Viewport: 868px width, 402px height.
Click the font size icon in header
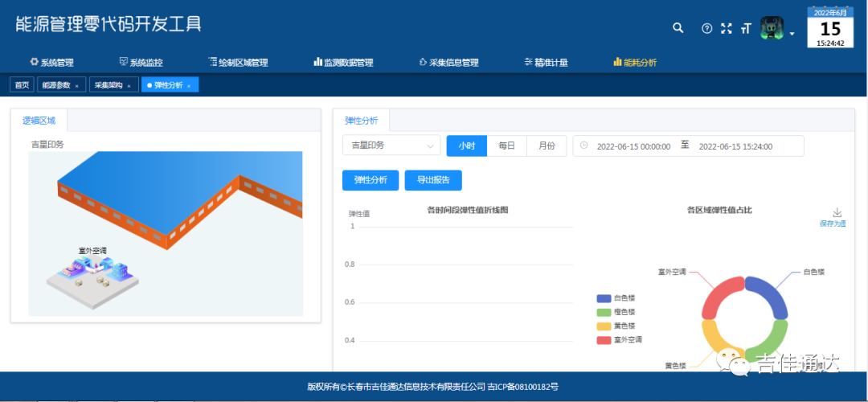746,28
